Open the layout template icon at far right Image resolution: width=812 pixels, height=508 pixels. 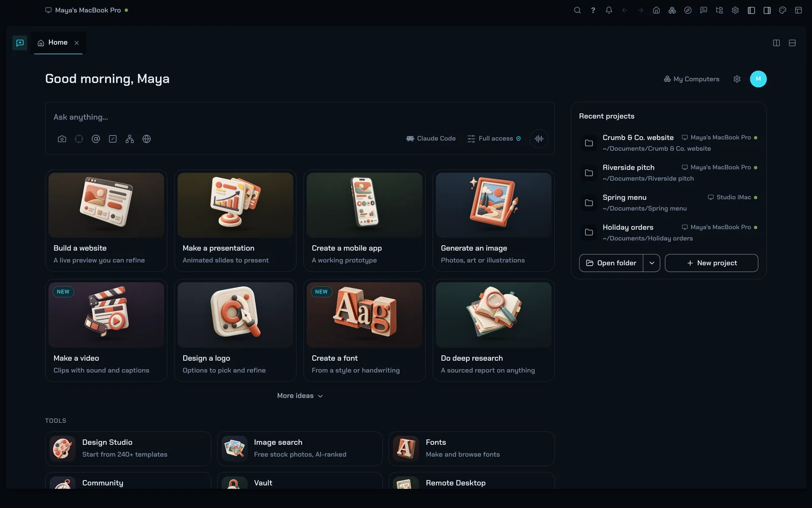click(798, 10)
